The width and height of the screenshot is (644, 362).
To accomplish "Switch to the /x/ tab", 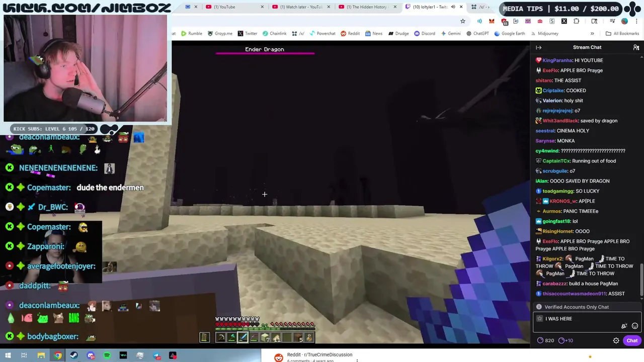I will coord(481,7).
